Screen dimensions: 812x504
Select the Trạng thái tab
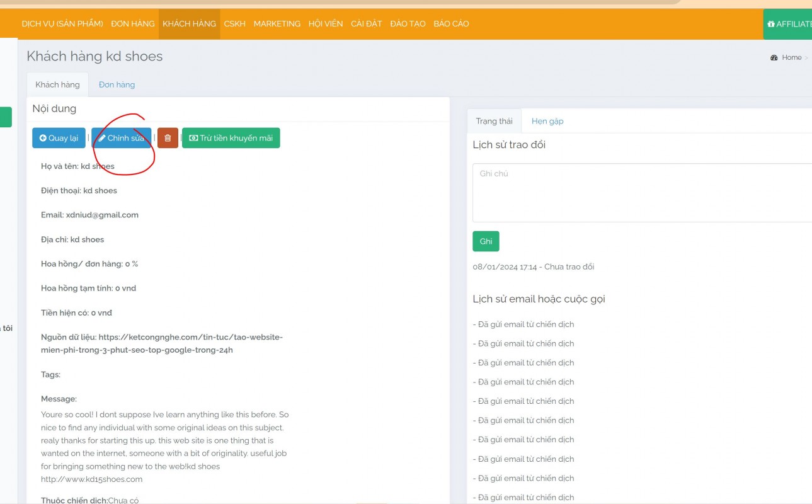click(494, 121)
